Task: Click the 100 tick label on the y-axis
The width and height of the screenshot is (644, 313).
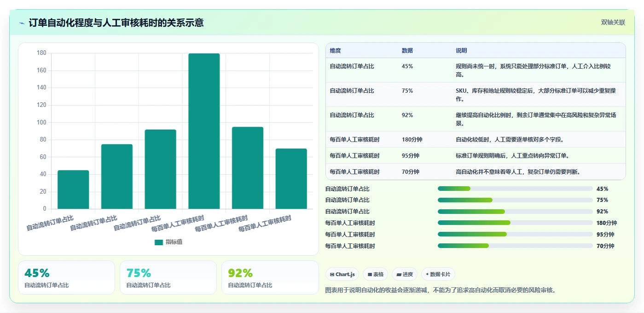Action: [x=41, y=122]
